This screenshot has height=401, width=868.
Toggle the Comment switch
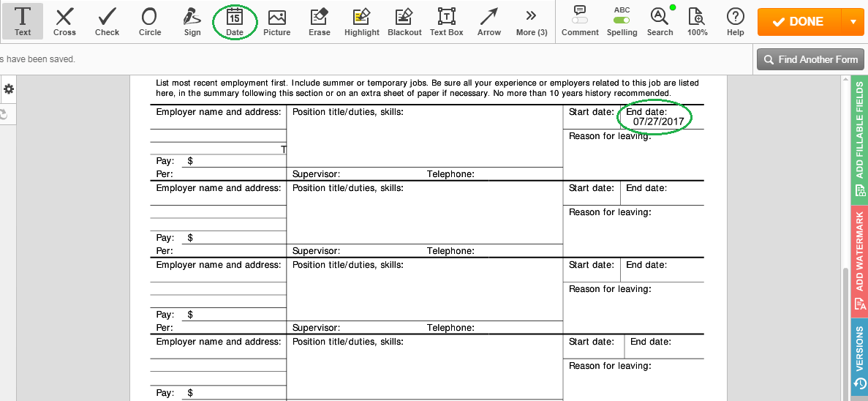[x=580, y=20]
